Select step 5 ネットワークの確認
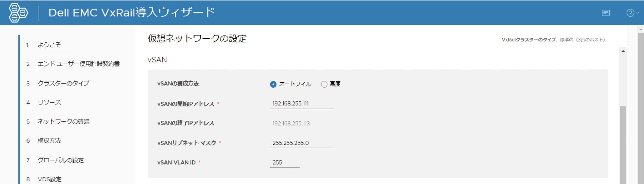This screenshot has height=184, width=644. (64, 122)
